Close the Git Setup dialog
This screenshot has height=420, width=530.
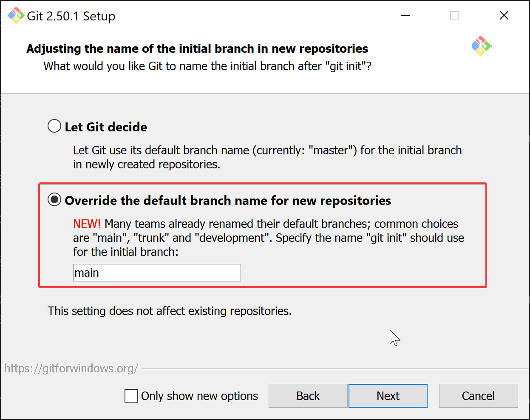coord(504,16)
